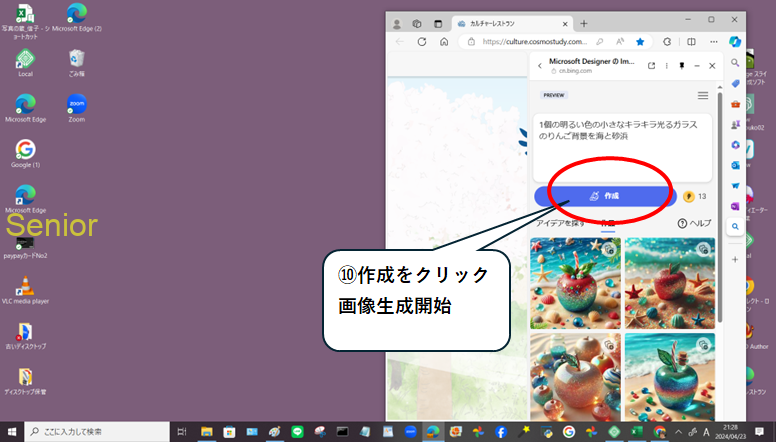Screen dimensions: 776x442
Task: Open Microsoft 365 in the Edge sidebar
Action: pos(735,145)
